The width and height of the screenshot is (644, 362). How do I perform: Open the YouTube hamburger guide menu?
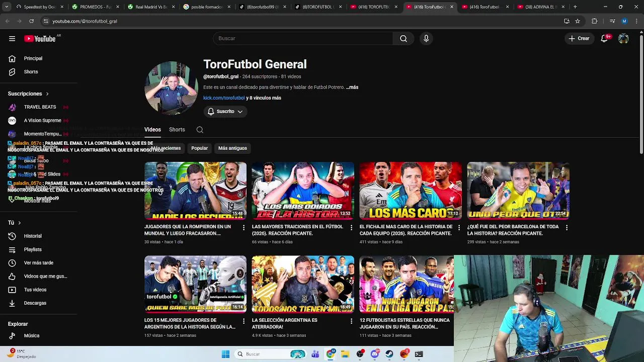(12, 39)
